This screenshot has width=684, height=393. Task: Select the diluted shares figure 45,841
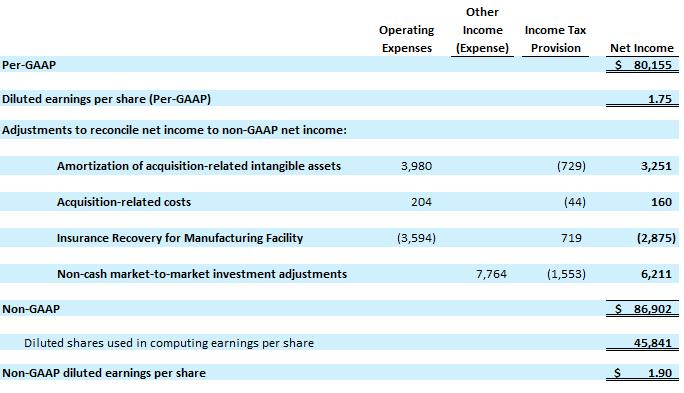click(653, 343)
